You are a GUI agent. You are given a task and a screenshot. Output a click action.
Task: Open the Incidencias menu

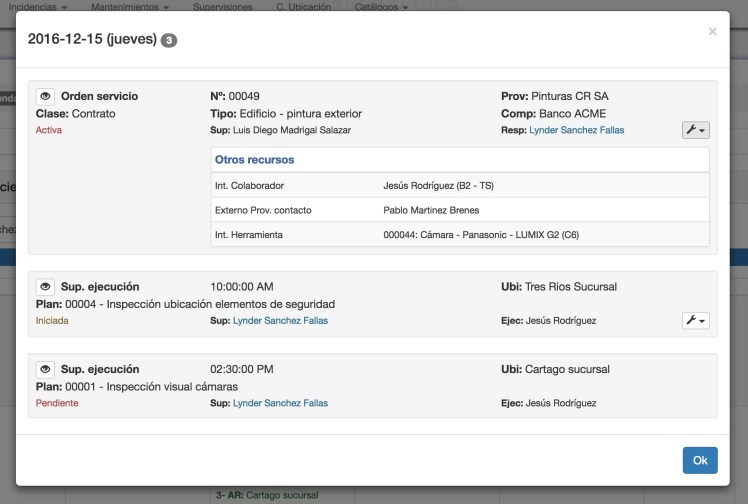click(38, 6)
